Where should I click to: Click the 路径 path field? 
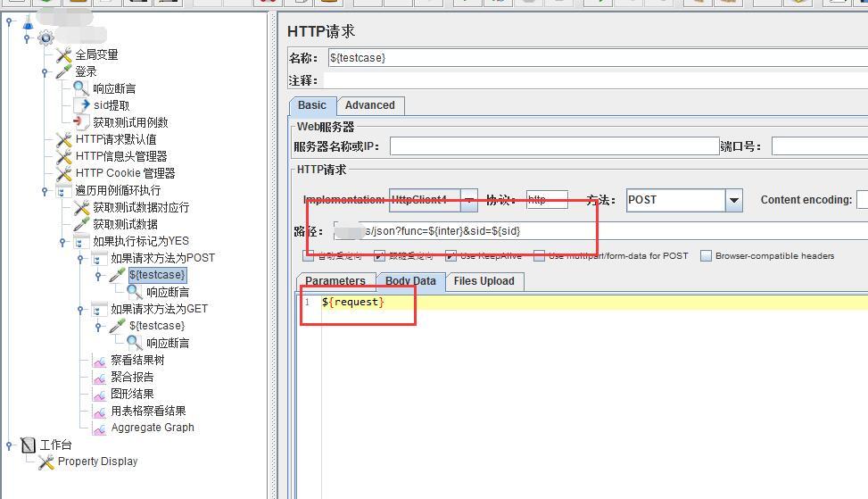tap(600, 231)
